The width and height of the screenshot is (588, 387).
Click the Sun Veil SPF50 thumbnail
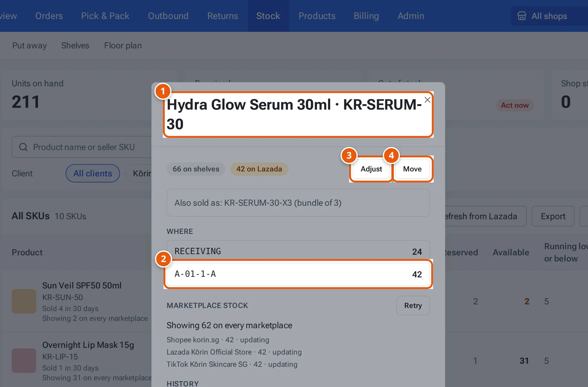pos(24,301)
